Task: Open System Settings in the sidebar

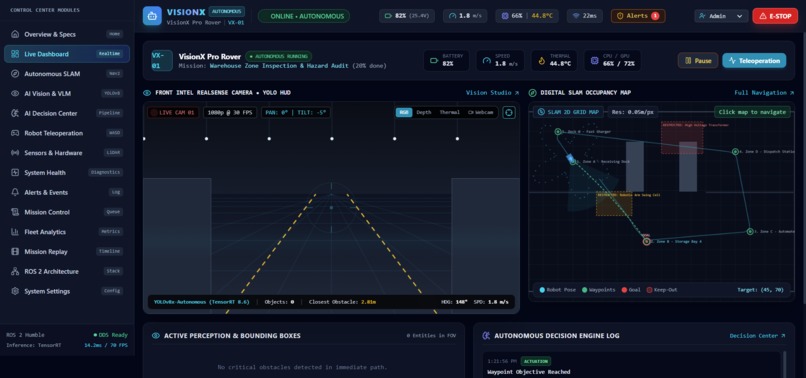Action: pos(67,291)
